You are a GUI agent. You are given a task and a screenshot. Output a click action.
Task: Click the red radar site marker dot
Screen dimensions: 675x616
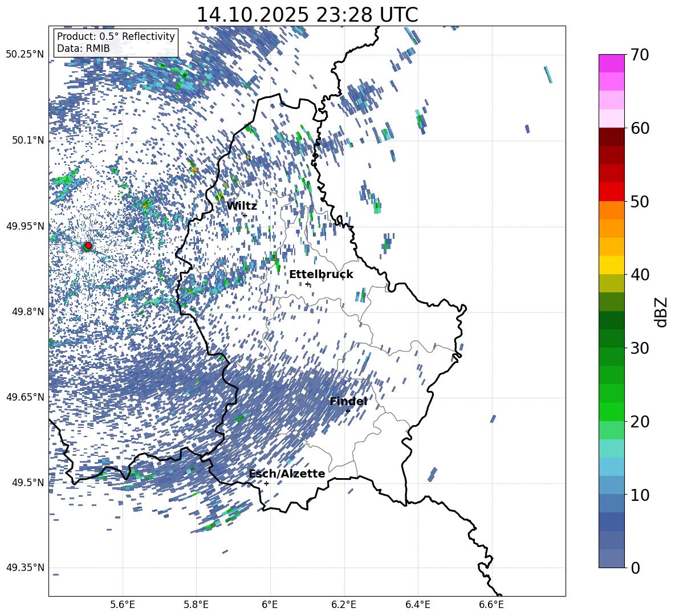pyautogui.click(x=88, y=245)
